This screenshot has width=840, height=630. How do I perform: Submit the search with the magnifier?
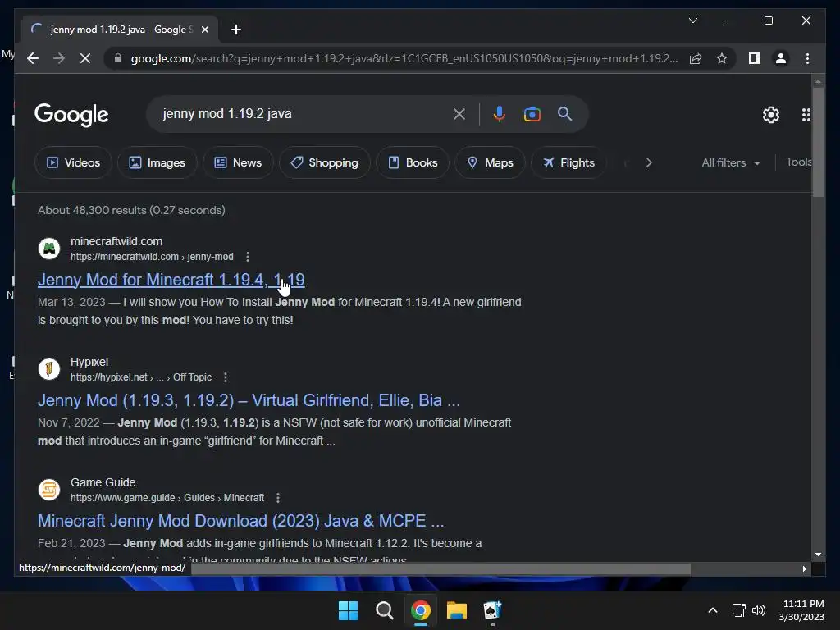point(564,114)
